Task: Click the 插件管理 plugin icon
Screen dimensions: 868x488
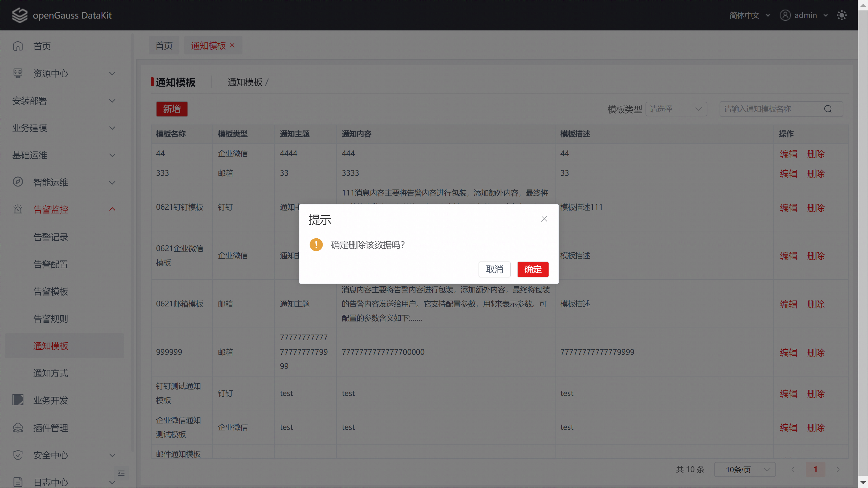Action: click(x=18, y=428)
